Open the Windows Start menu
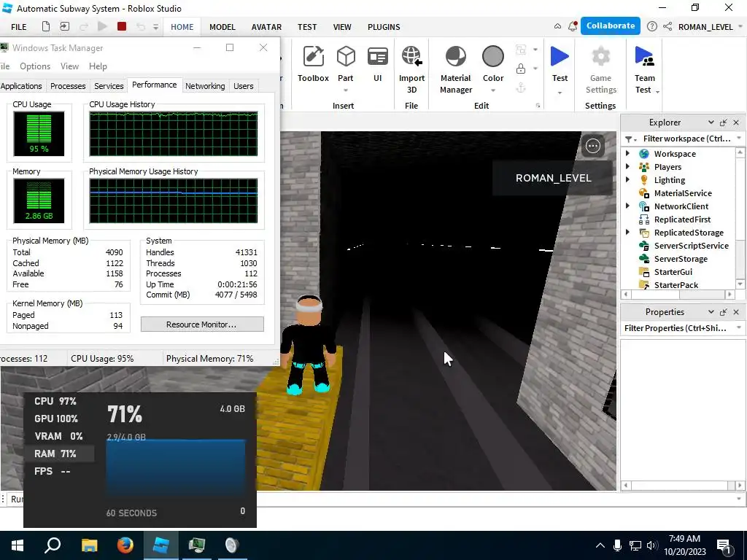Image resolution: width=747 pixels, height=560 pixels. tap(18, 545)
